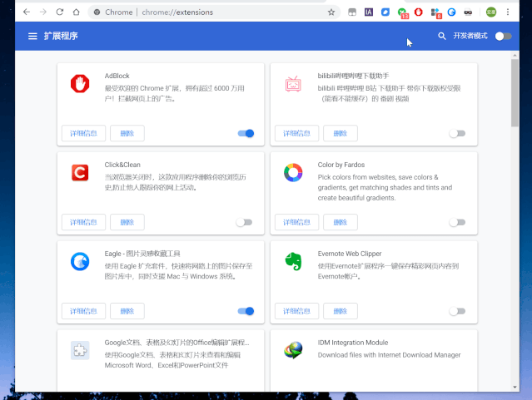Enable the Color by Fardos toggle
Screen dimensions: 532x400
coord(457,222)
